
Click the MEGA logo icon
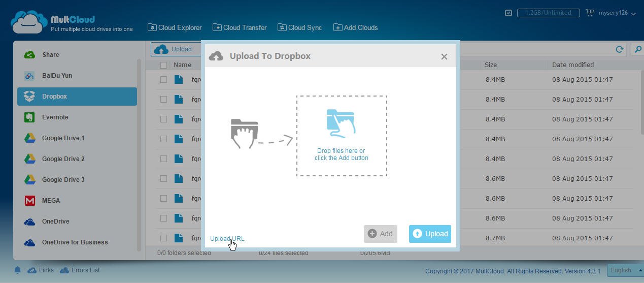click(x=29, y=201)
